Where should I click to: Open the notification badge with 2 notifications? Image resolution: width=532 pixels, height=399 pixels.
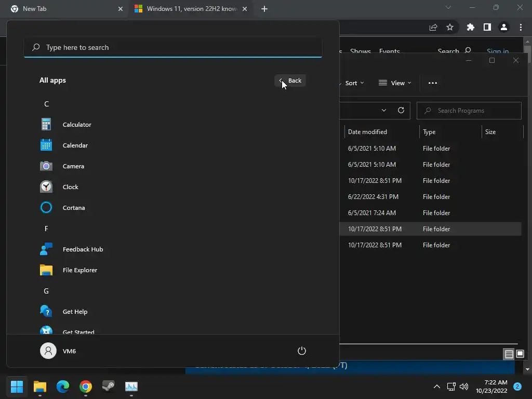pyautogui.click(x=517, y=387)
